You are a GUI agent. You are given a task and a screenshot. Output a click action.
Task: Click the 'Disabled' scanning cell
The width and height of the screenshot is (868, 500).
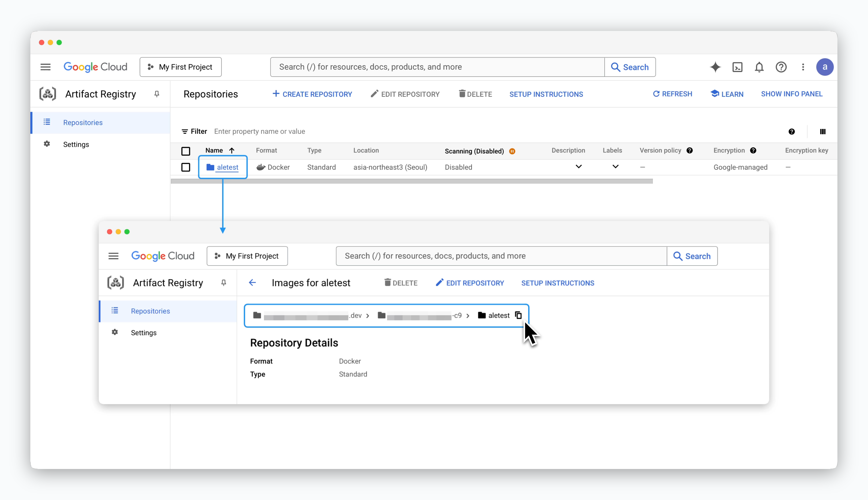[458, 167]
